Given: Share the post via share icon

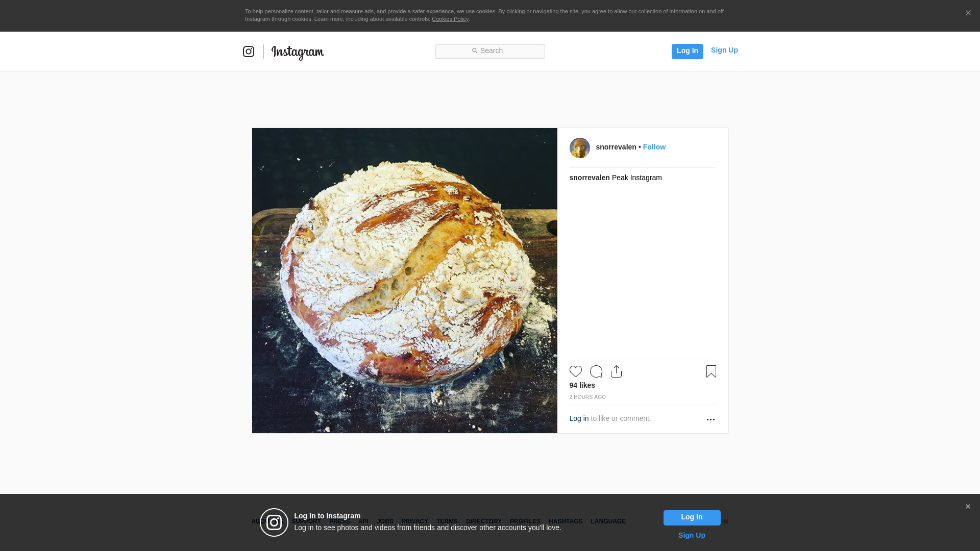Looking at the screenshot, I should (x=616, y=371).
